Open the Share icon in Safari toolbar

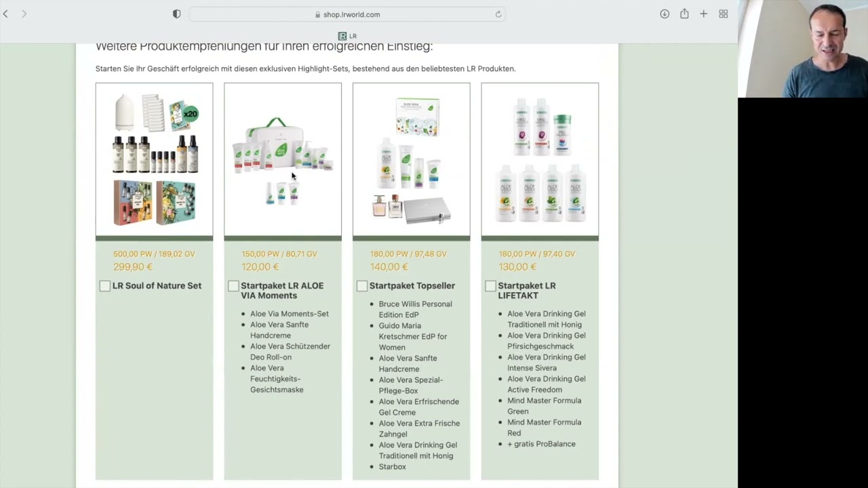684,14
